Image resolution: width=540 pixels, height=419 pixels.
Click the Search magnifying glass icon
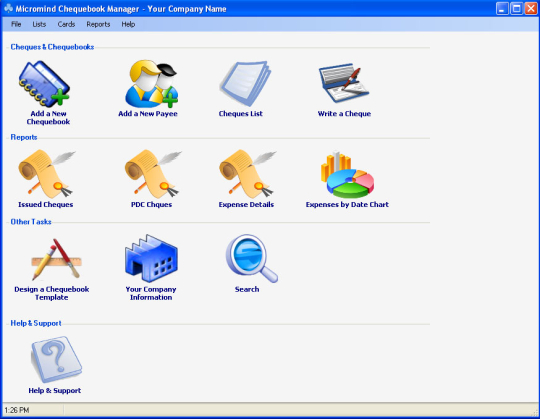251,259
